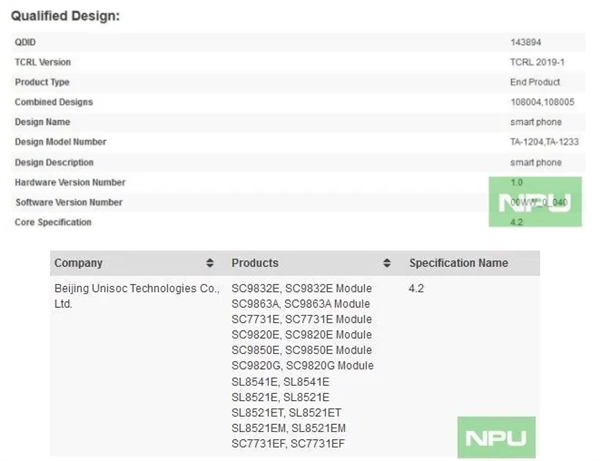Image resolution: width=600 pixels, height=461 pixels.
Task: Select the SC9863A, SC9863A Module line
Action: [301, 304]
